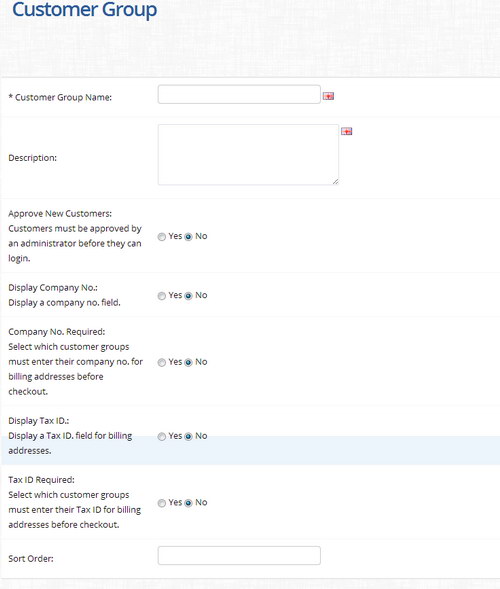Choose No for Tax ID Required
The width and height of the screenshot is (500, 589).
[x=189, y=503]
